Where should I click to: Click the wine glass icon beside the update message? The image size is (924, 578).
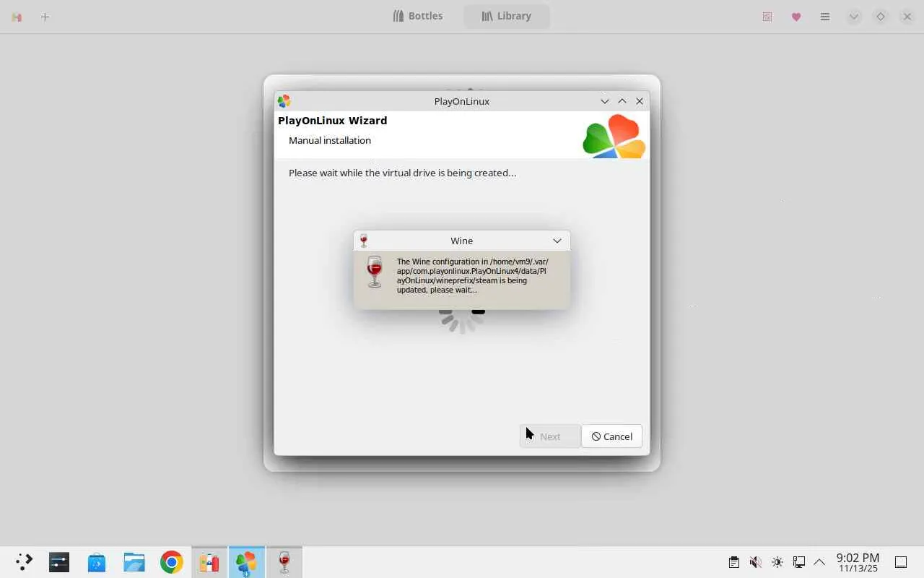tap(375, 272)
